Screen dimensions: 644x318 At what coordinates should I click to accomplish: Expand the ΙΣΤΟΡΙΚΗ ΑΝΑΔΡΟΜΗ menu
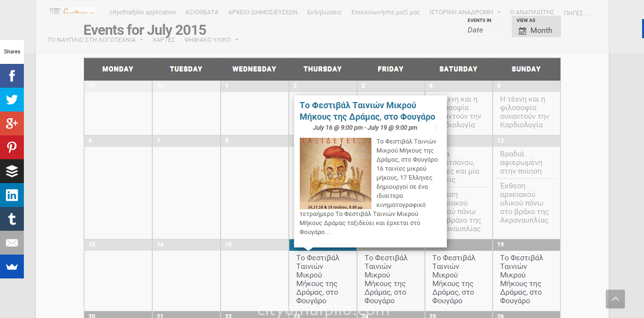[465, 12]
